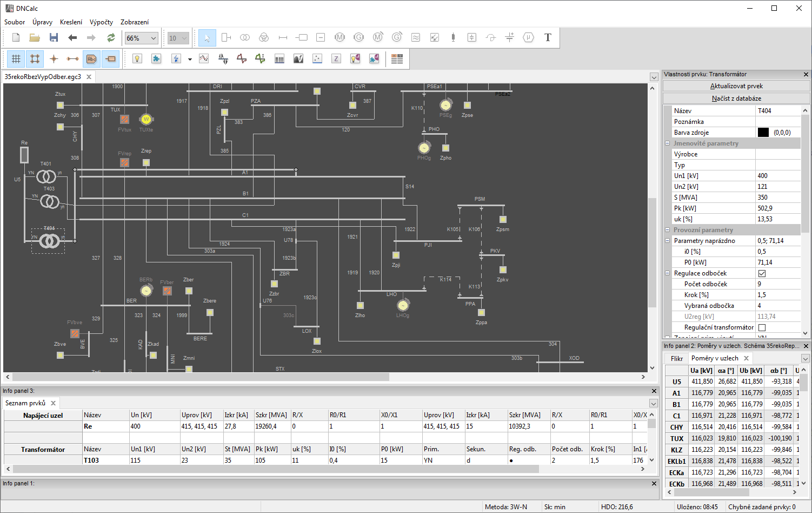The width and height of the screenshot is (812, 513).
Task: Open the 66% zoom level dropdown
Action: pyautogui.click(x=142, y=38)
